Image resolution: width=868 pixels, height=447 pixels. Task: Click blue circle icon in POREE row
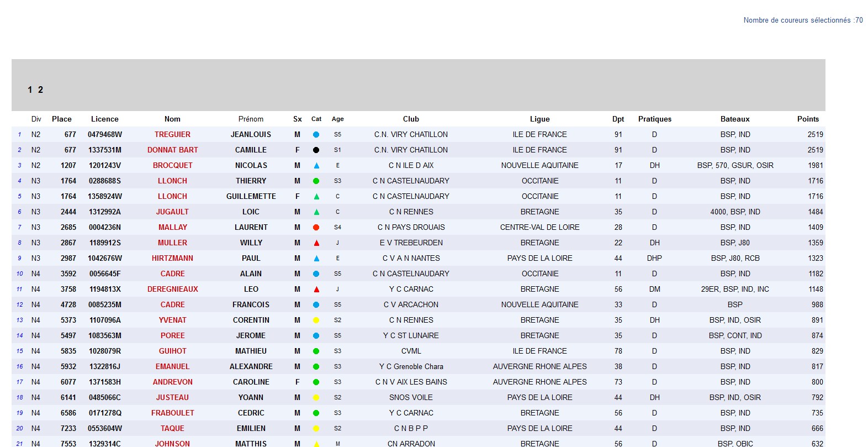coord(316,335)
